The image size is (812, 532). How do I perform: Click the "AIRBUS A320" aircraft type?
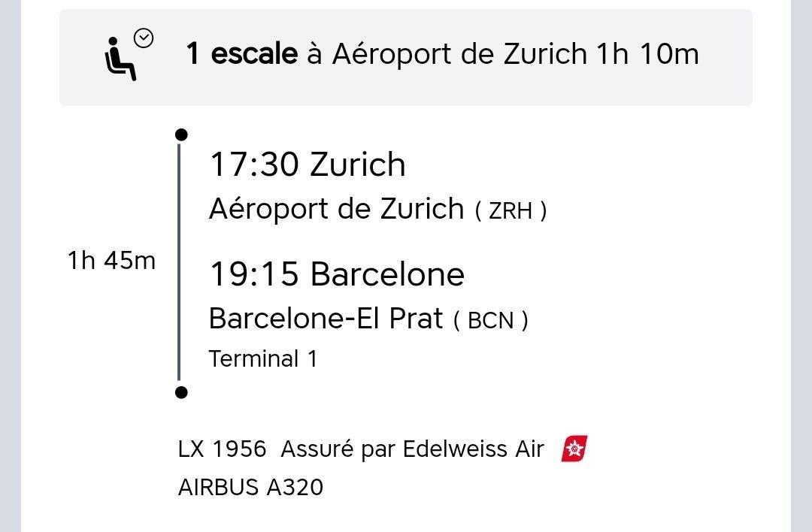250,487
